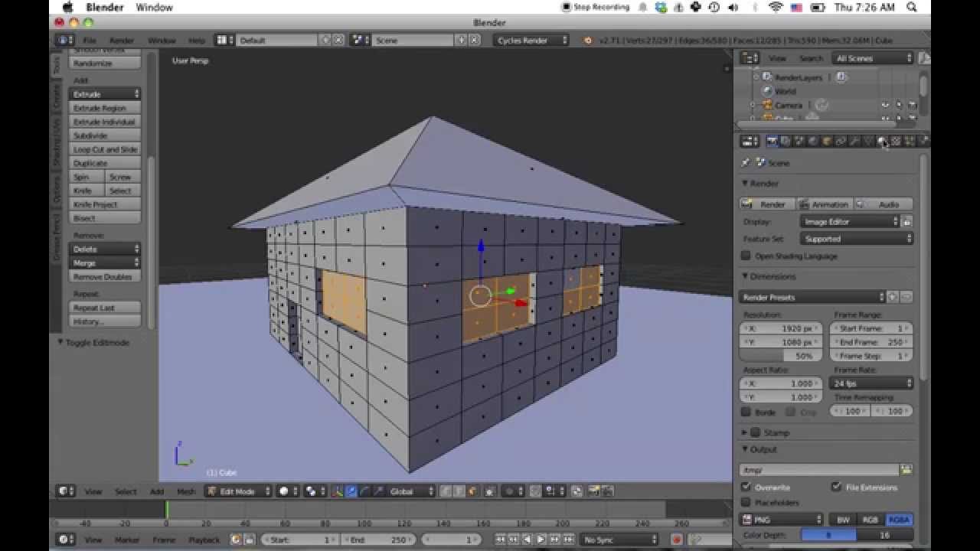Toggle the 3D manipulator widget icon

pos(338,491)
